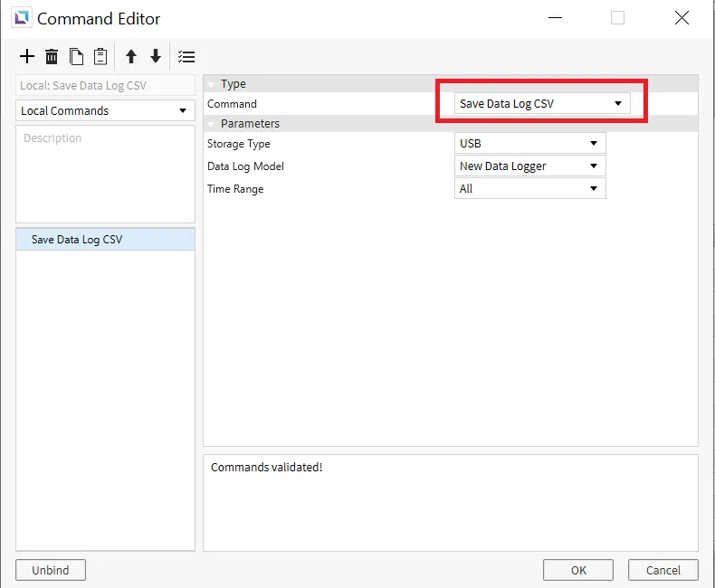
Task: Move command down with down arrow
Action: [156, 57]
